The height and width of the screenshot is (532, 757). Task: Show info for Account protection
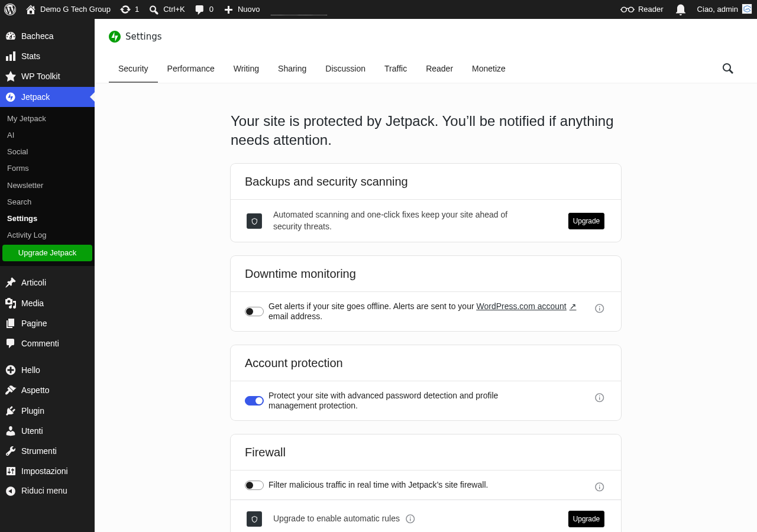tap(600, 398)
